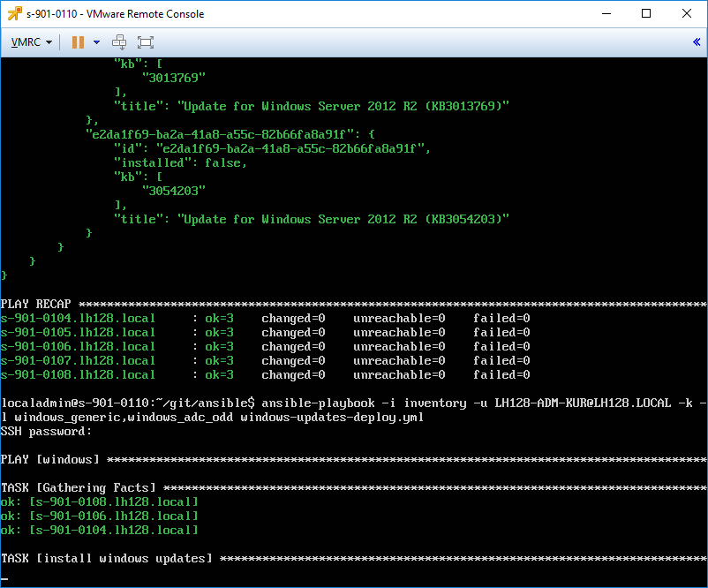This screenshot has height=588, width=708.
Task: Click failed=0 for s-901-0104 row
Action: click(x=501, y=319)
